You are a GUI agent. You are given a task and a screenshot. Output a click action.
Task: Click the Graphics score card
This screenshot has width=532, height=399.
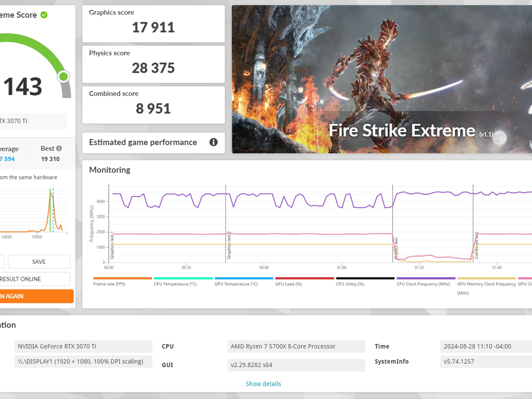pos(154,24)
